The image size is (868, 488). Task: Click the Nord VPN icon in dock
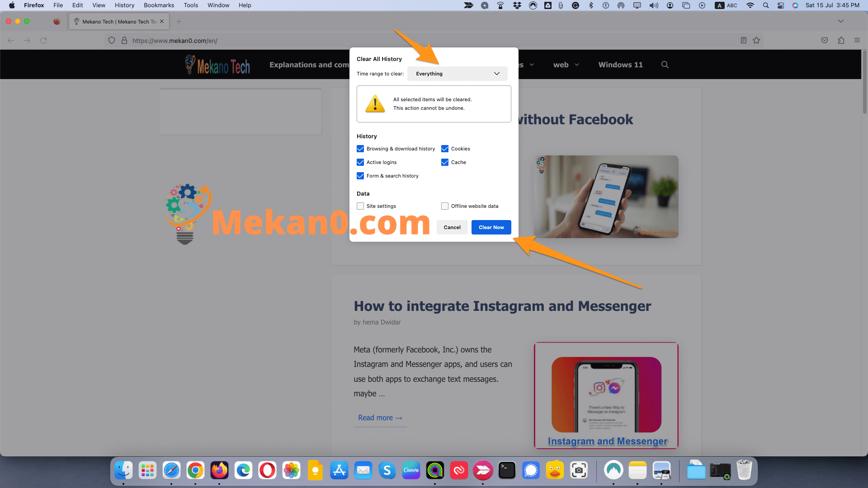click(613, 470)
